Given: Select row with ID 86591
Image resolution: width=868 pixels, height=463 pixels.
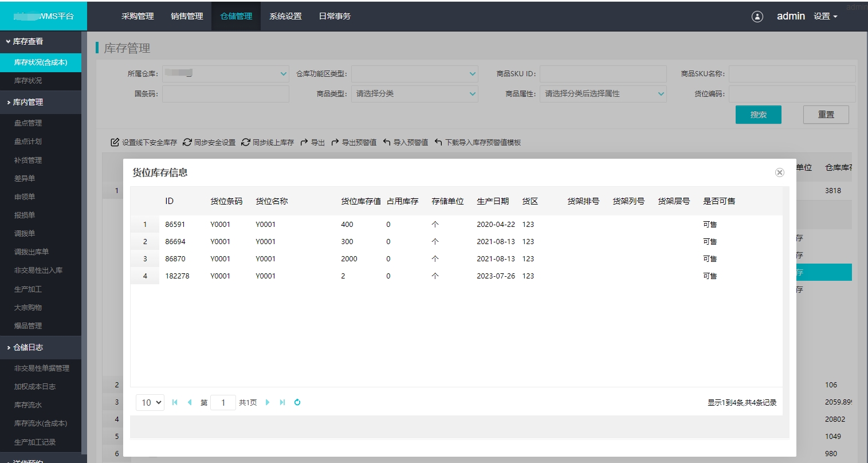Looking at the screenshot, I should [456, 225].
